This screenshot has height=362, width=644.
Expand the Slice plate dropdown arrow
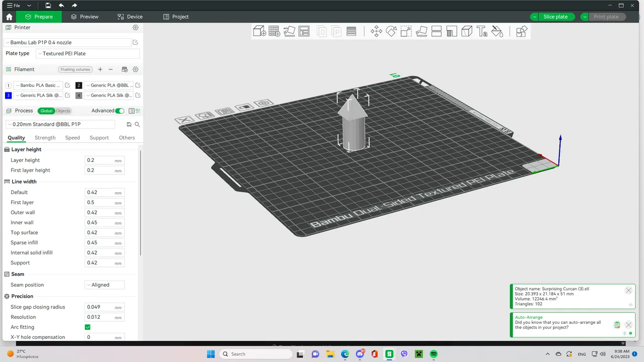(x=534, y=17)
